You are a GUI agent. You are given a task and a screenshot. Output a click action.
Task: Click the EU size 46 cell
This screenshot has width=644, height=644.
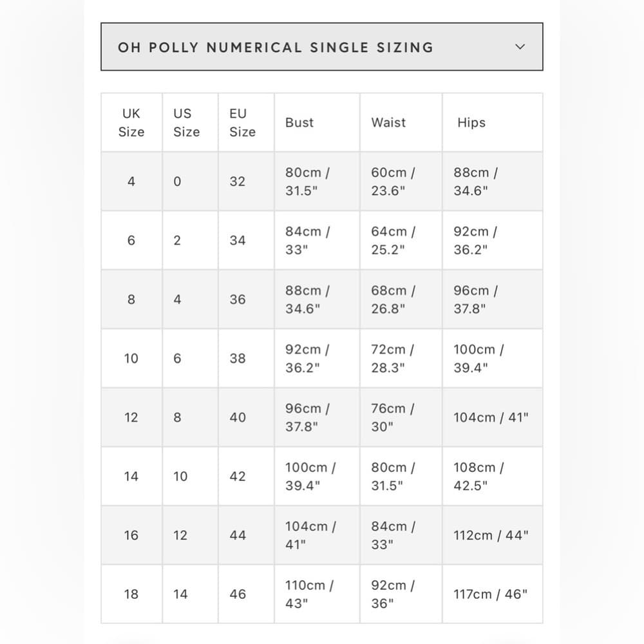tap(246, 594)
